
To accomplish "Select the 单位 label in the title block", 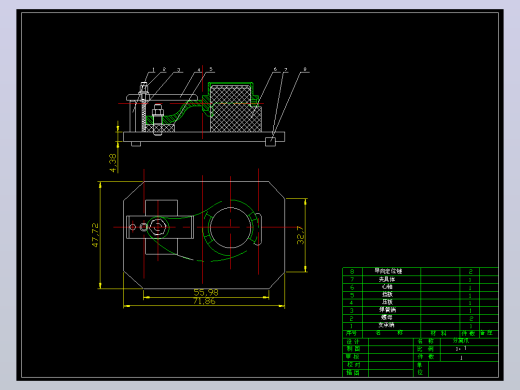I will click(x=420, y=369).
